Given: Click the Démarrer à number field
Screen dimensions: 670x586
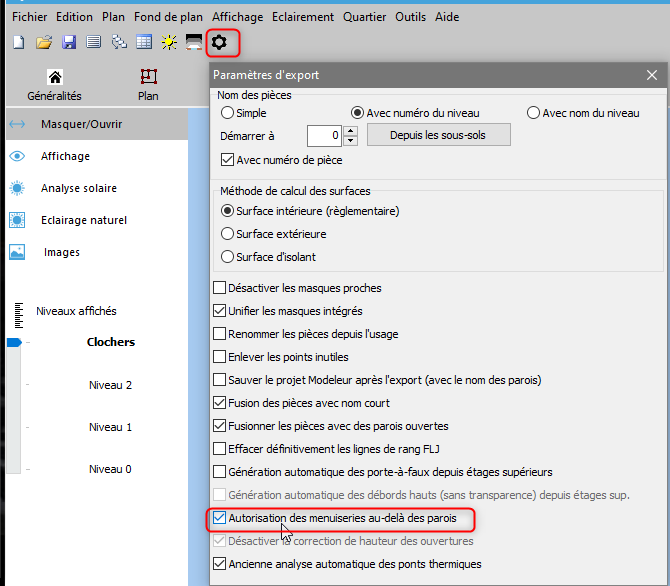Looking at the screenshot, I should point(323,135).
